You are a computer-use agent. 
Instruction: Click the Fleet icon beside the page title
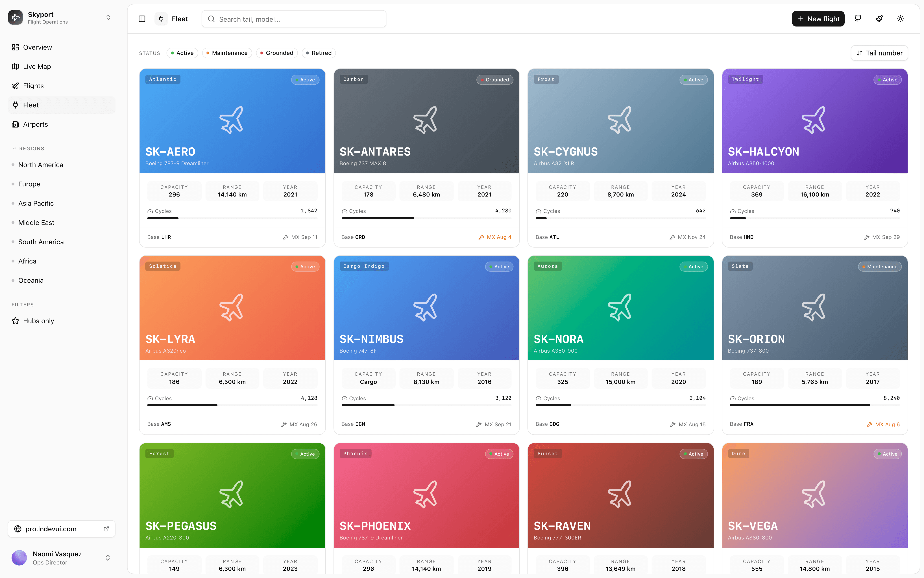tap(161, 19)
